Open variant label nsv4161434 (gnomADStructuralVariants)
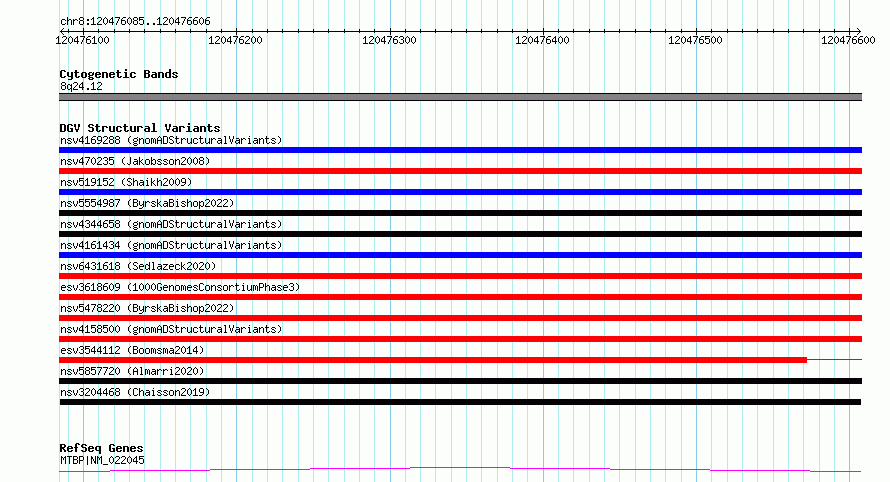The width and height of the screenshot is (890, 482). pyautogui.click(x=171, y=245)
